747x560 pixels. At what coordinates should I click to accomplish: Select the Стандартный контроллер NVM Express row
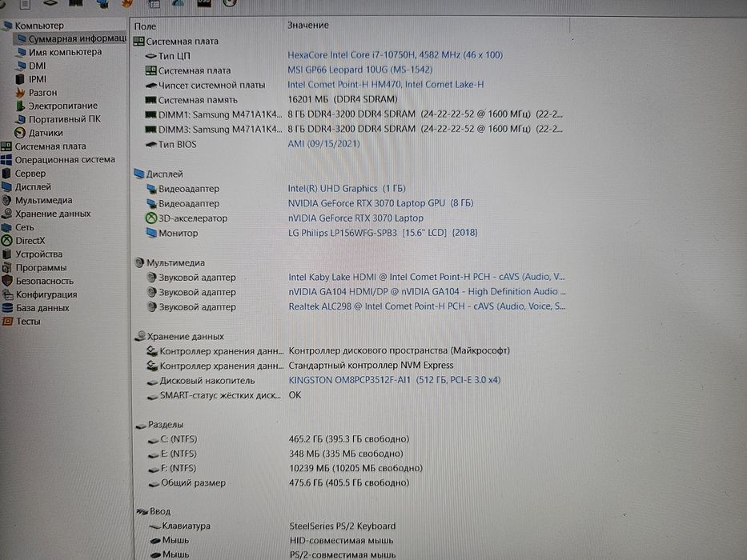(x=299, y=366)
